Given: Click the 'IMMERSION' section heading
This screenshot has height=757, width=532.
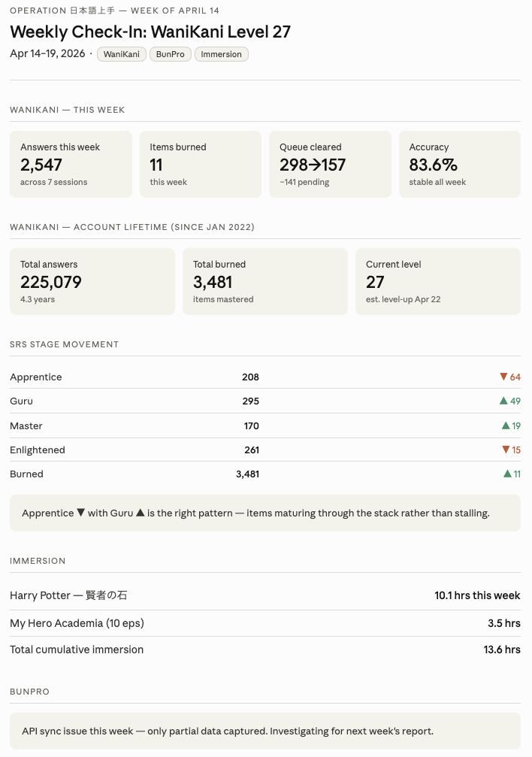Looking at the screenshot, I should click(38, 561).
